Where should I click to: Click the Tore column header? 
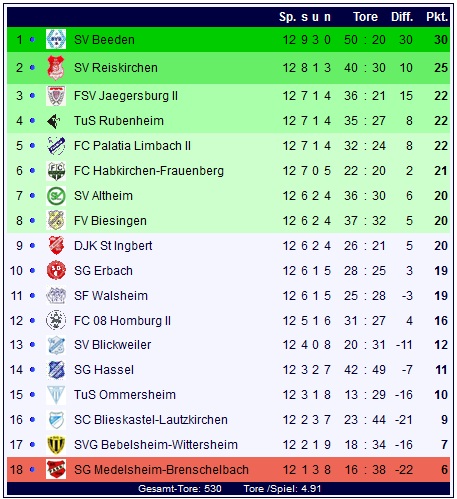[x=365, y=17]
